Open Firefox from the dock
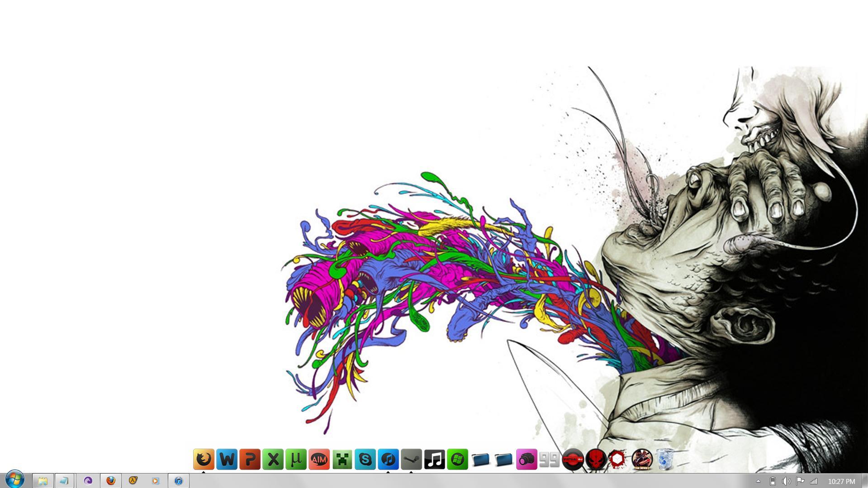 [x=204, y=460]
